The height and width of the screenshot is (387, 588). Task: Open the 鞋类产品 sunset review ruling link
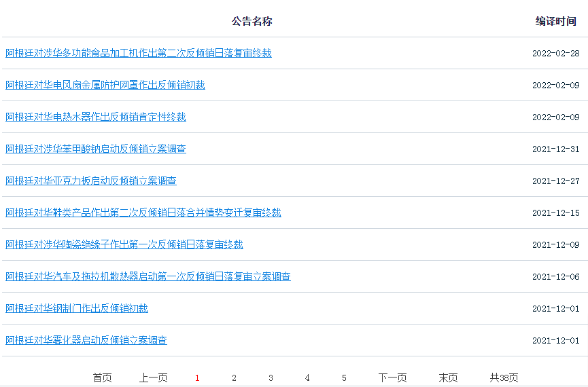(143, 213)
